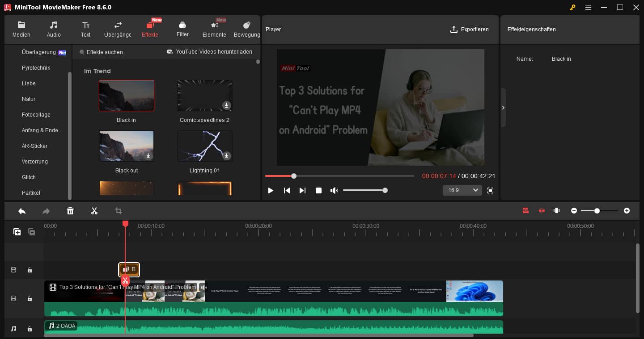
Task: Download the Lightning 01 effect
Action: [227, 156]
